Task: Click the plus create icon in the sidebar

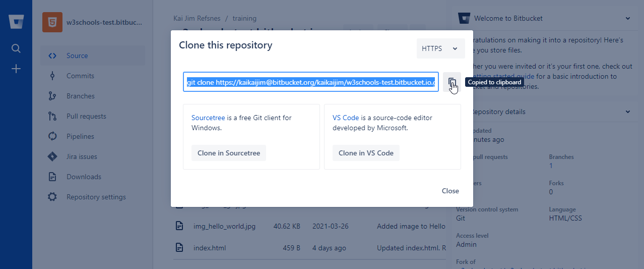Action: [16, 69]
